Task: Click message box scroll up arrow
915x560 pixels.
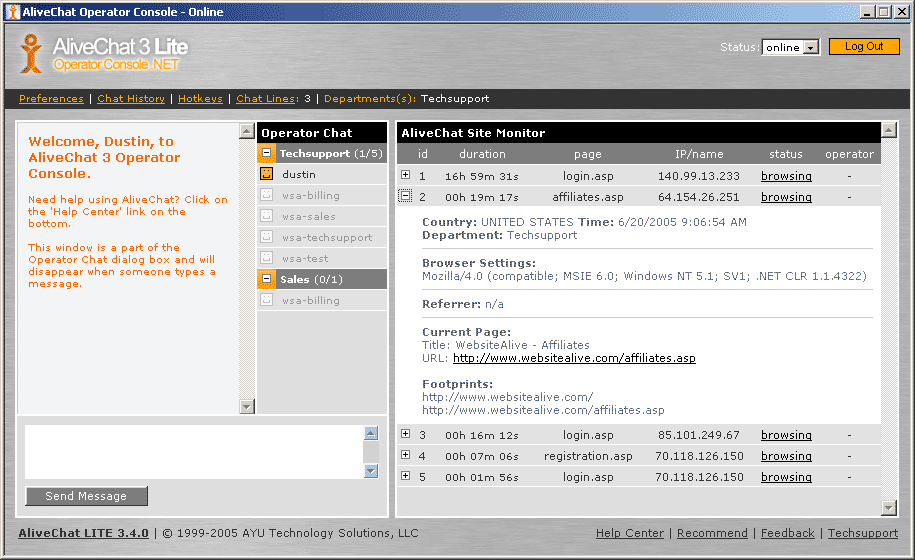Action: pyautogui.click(x=371, y=433)
